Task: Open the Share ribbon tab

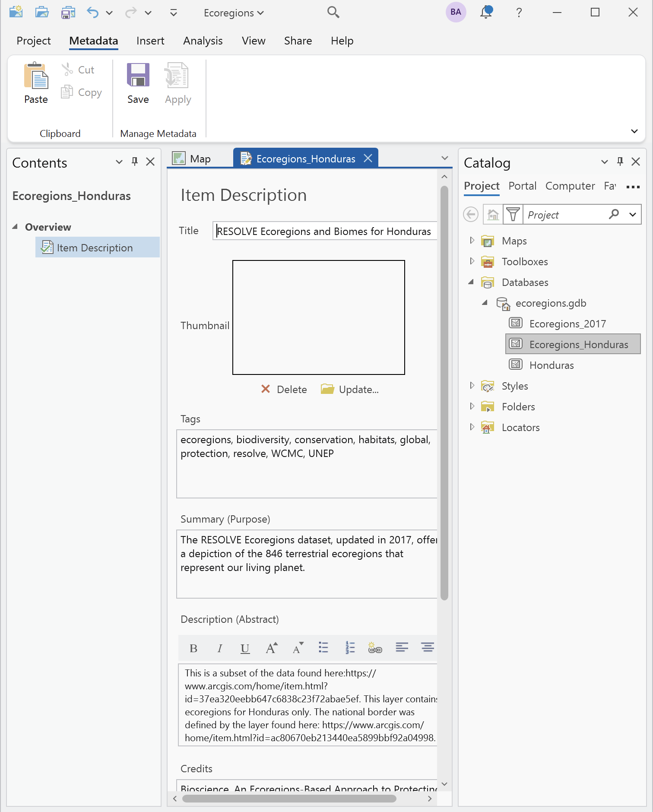Action: (x=298, y=41)
